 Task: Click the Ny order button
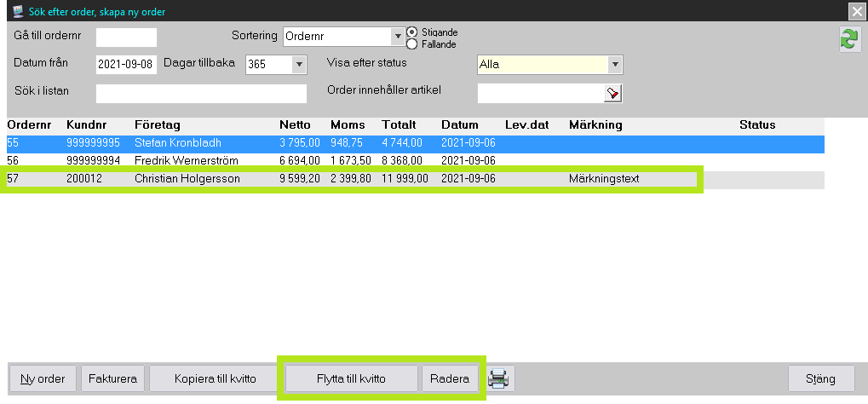point(43,378)
